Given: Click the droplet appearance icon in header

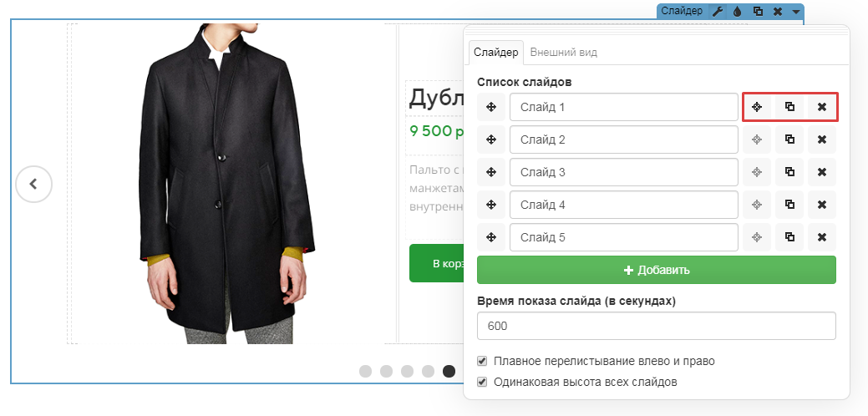Looking at the screenshot, I should tap(737, 11).
